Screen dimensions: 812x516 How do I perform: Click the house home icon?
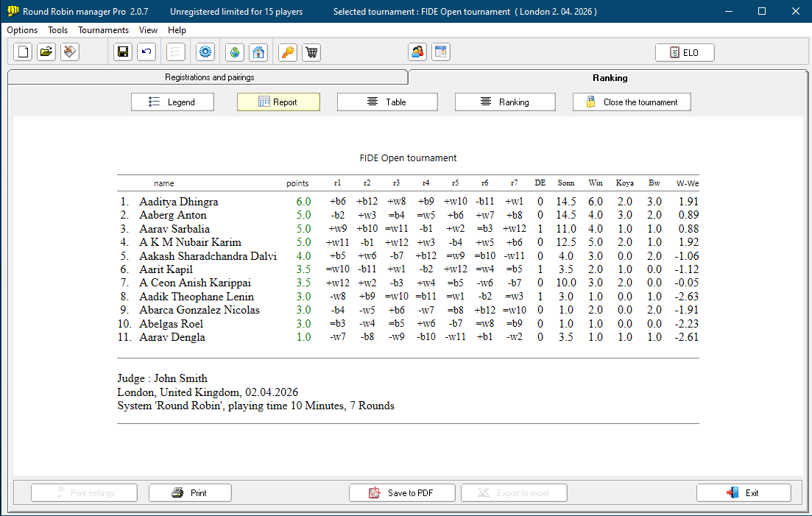pyautogui.click(x=258, y=52)
